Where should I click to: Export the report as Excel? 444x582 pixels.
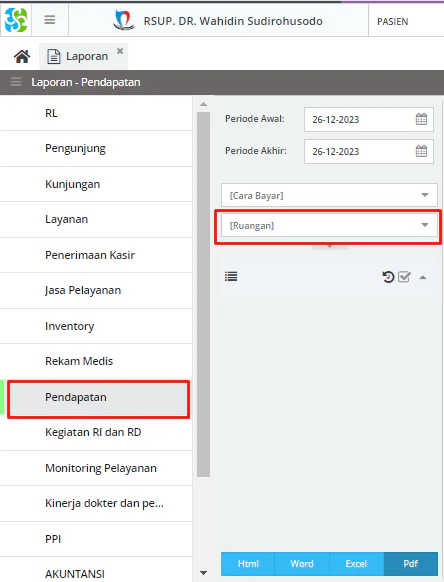tap(356, 564)
